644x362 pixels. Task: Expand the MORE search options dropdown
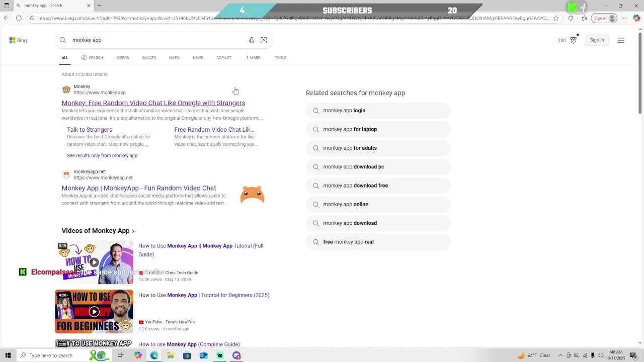tap(253, 58)
